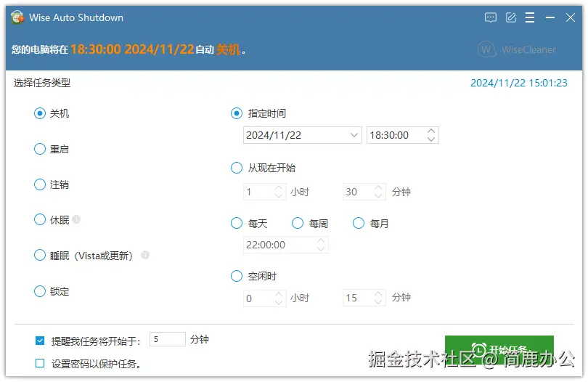The height and width of the screenshot is (382, 588).
Task: Click the current time 2024/11/22 15:01:23
Action: tap(519, 83)
